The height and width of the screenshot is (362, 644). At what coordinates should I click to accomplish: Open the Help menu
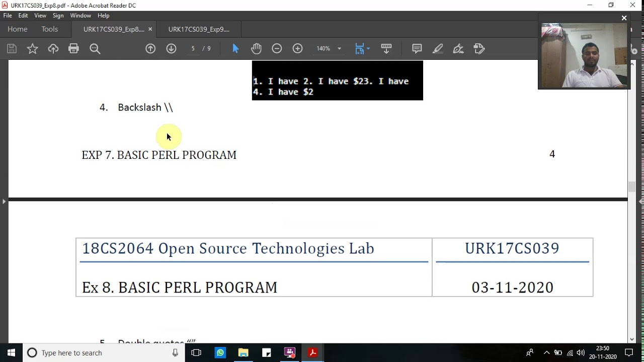(x=104, y=16)
